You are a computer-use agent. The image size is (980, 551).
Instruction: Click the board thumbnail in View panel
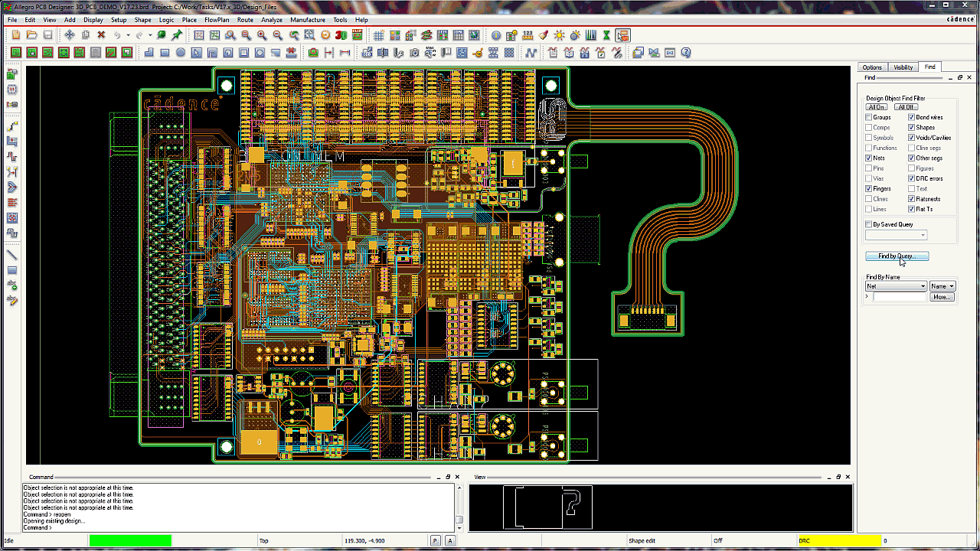point(548,507)
